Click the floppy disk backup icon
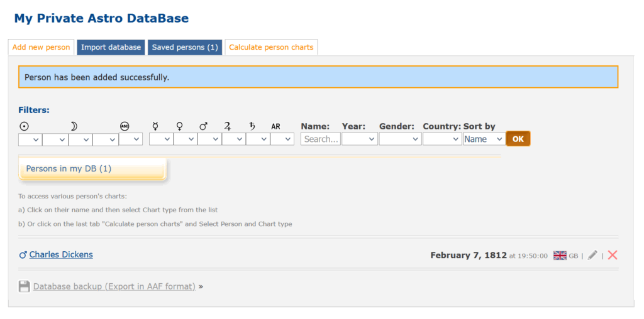 pos(24,286)
